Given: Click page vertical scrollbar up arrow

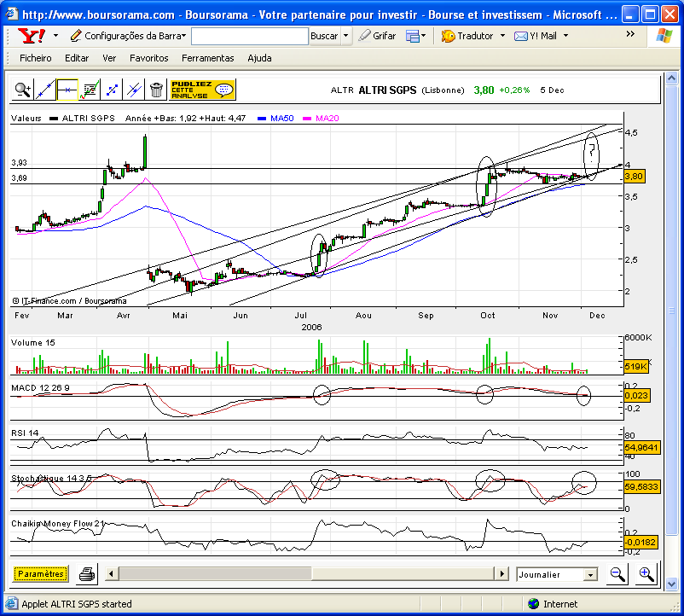Looking at the screenshot, I should [x=671, y=78].
